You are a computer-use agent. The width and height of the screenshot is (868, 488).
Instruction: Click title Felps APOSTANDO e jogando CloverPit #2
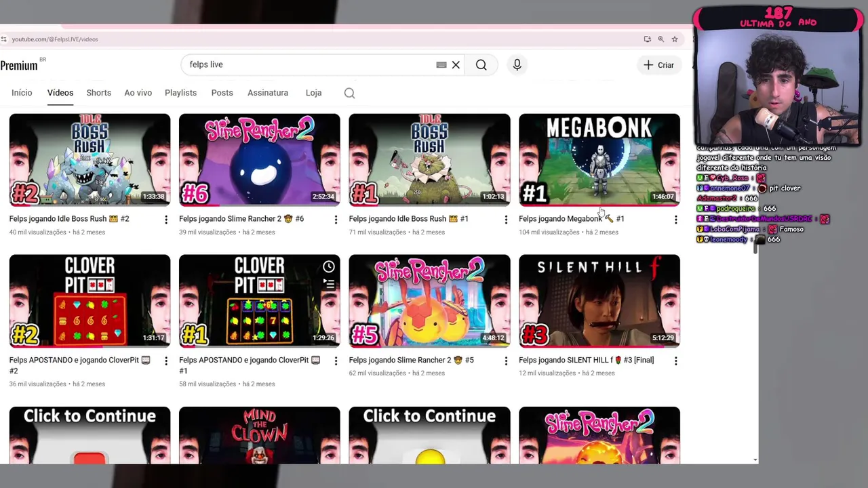tap(80, 365)
